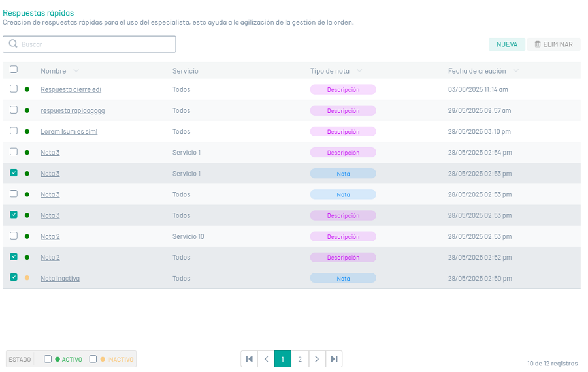The width and height of the screenshot is (588, 372).
Task: Open the Lorem Isum es siml link
Action: click(x=69, y=132)
